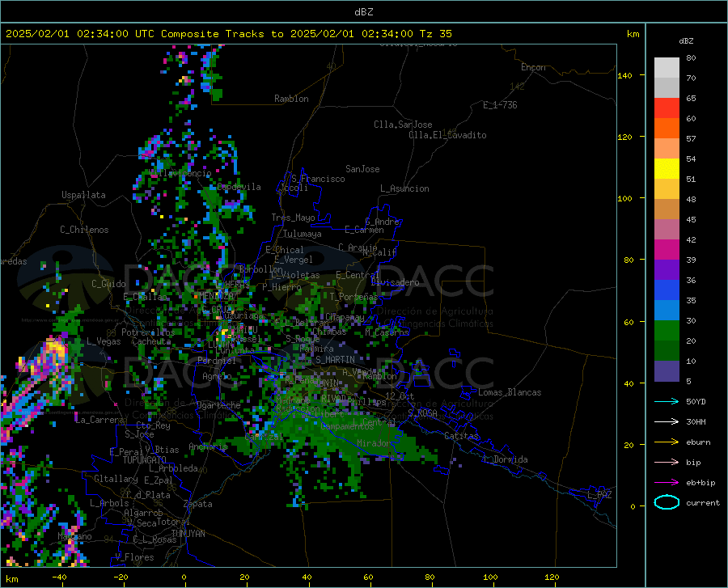Click the Ramblon label near the top
The image size is (728, 588).
tap(291, 99)
